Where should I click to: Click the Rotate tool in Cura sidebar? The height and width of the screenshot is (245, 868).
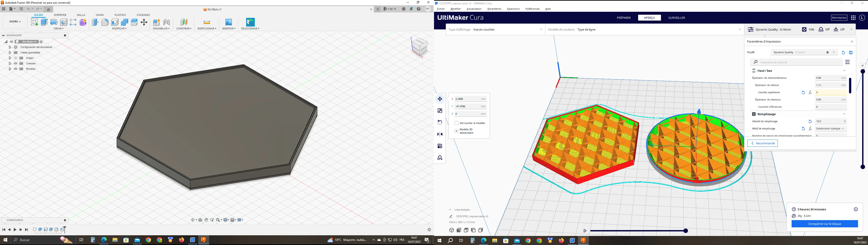[440, 122]
